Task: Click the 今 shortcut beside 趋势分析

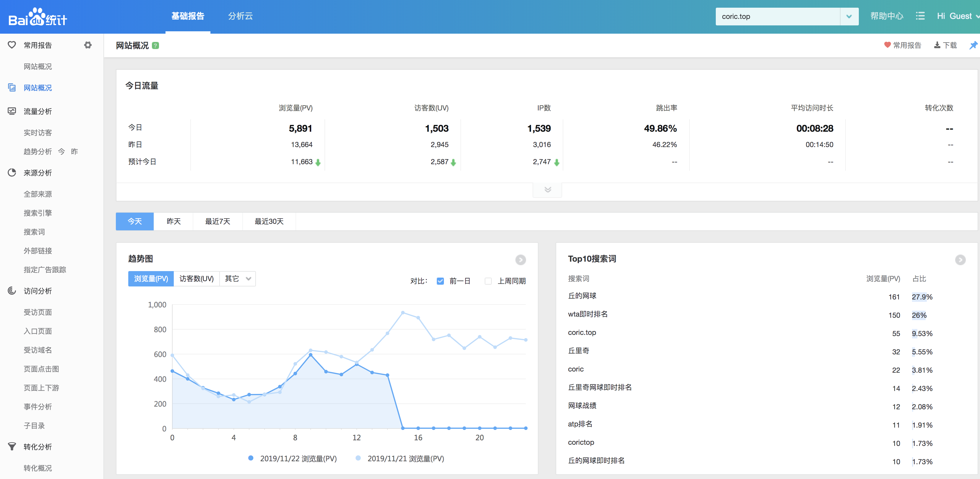Action: 61,151
